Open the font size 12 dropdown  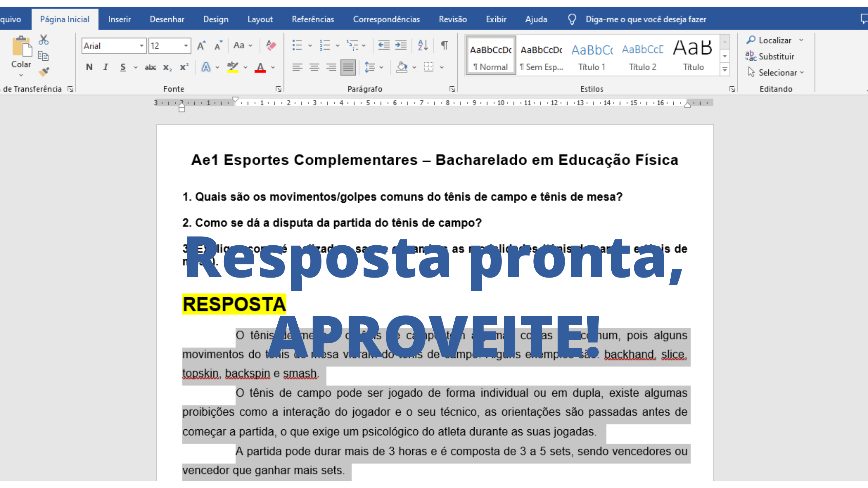[x=186, y=46]
